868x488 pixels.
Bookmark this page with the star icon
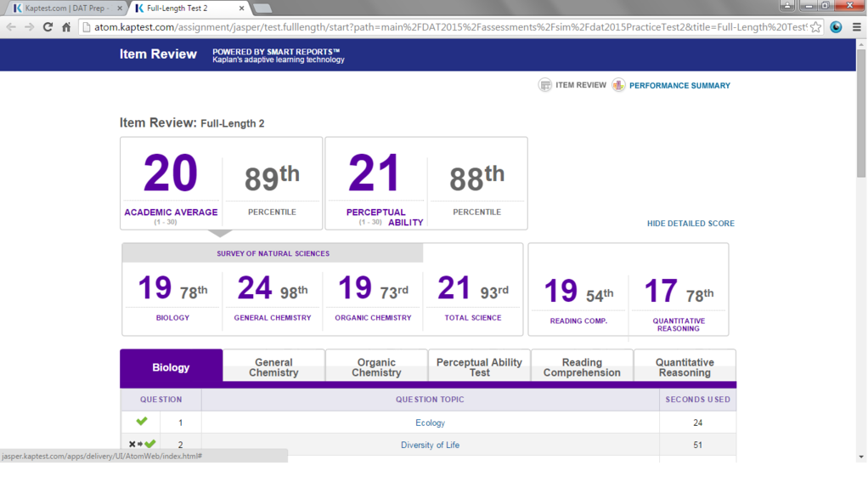coord(815,27)
